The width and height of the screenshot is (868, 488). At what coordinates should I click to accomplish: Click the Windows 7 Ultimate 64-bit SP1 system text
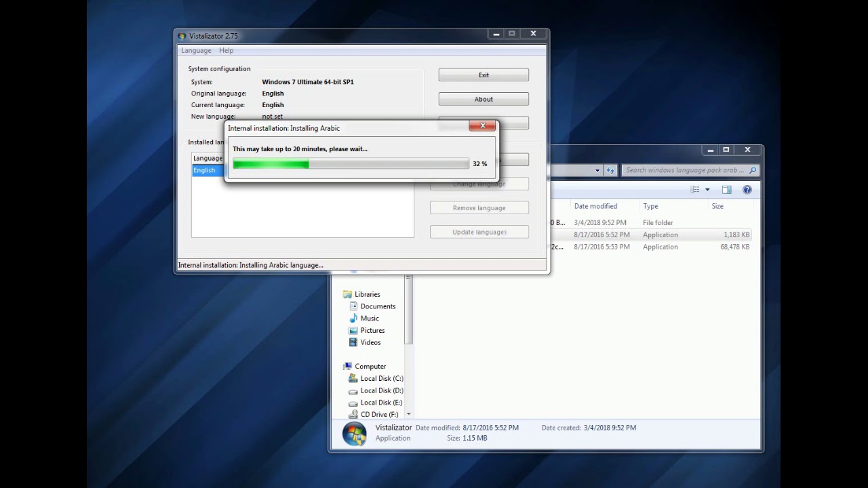pos(308,82)
